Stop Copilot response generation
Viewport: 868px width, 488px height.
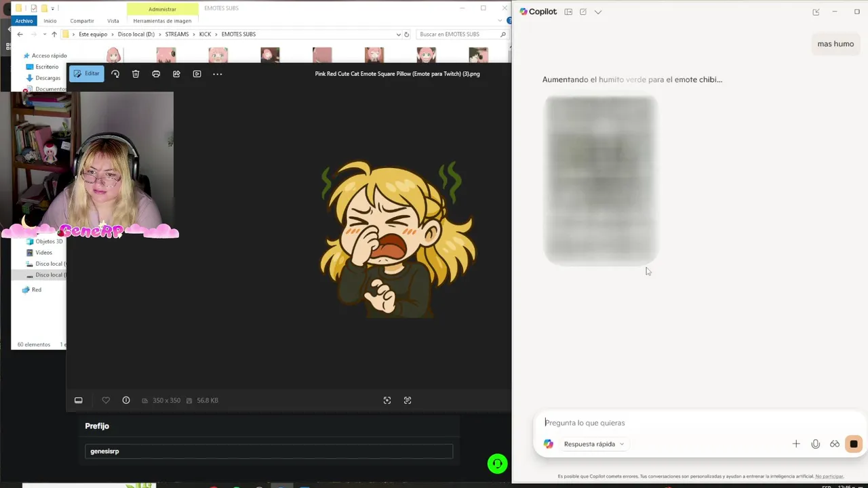[854, 444]
